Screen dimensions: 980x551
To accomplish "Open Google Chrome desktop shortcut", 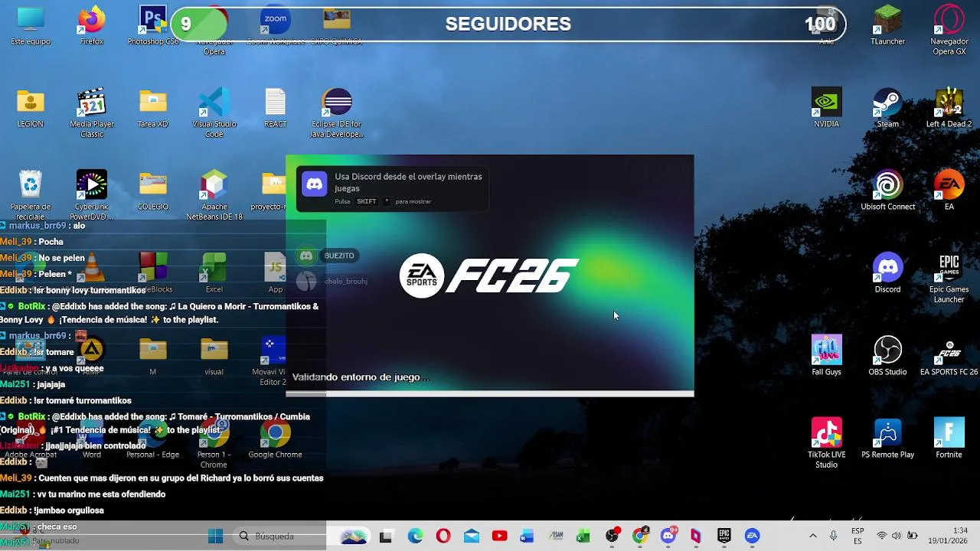I will coord(276,439).
